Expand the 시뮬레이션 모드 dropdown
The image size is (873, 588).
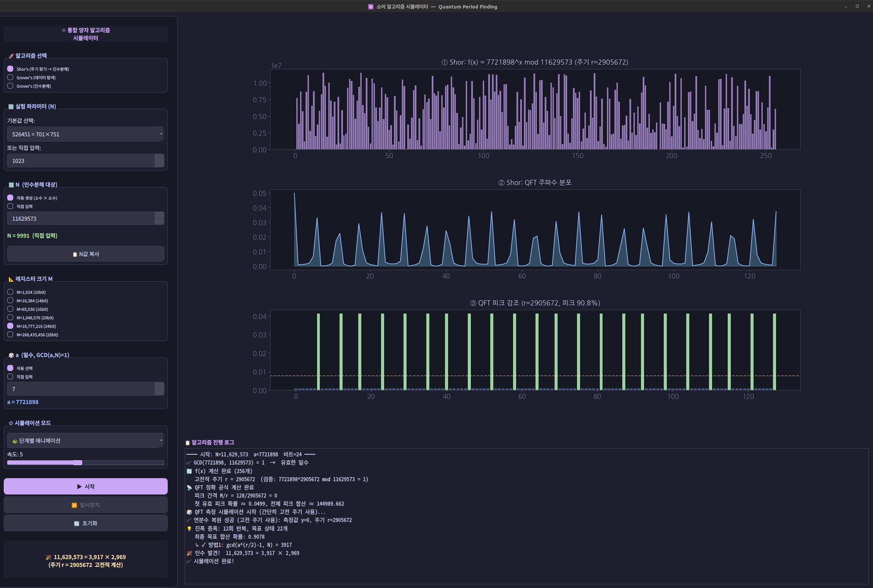click(85, 440)
